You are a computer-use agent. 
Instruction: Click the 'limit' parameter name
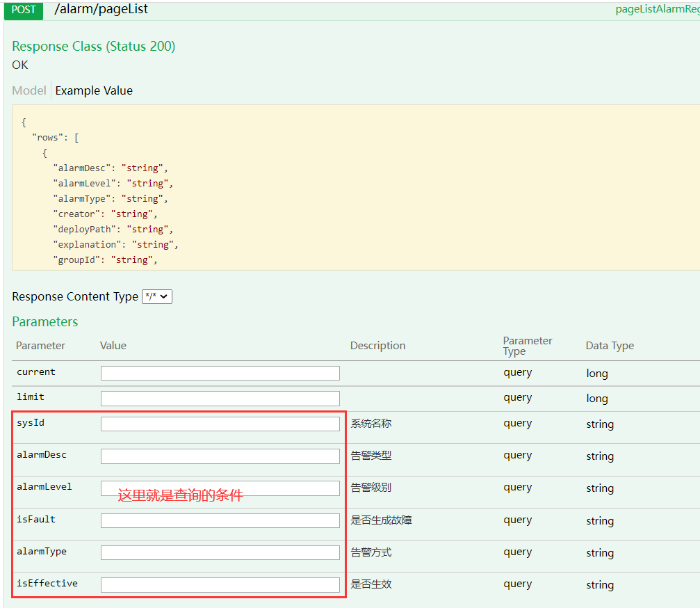pyautogui.click(x=31, y=397)
